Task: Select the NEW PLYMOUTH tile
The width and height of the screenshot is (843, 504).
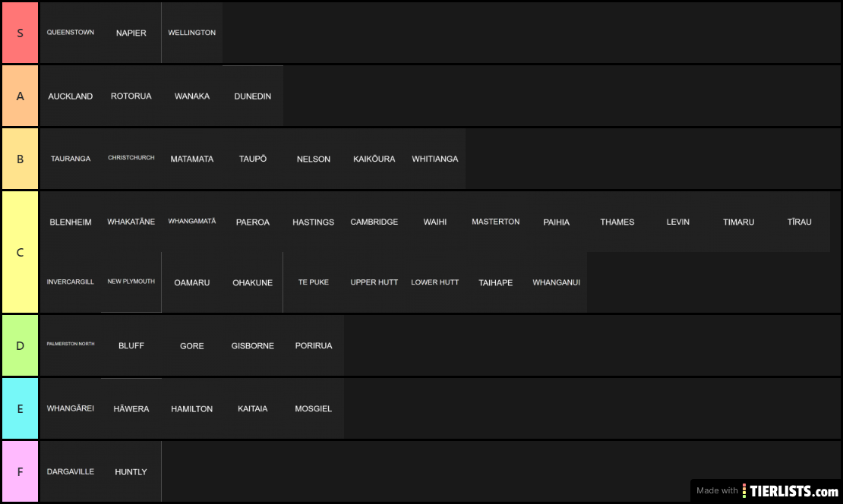Action: coord(131,282)
